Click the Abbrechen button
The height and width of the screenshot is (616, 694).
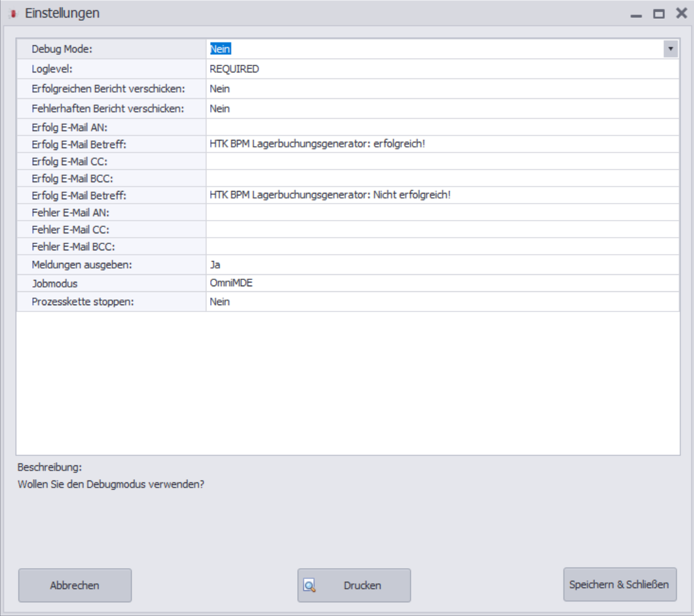[x=75, y=585]
